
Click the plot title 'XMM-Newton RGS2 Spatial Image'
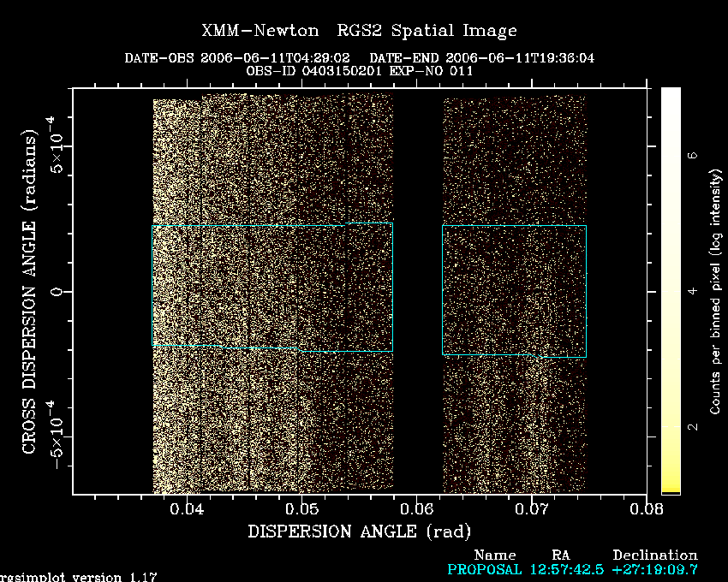359,31
